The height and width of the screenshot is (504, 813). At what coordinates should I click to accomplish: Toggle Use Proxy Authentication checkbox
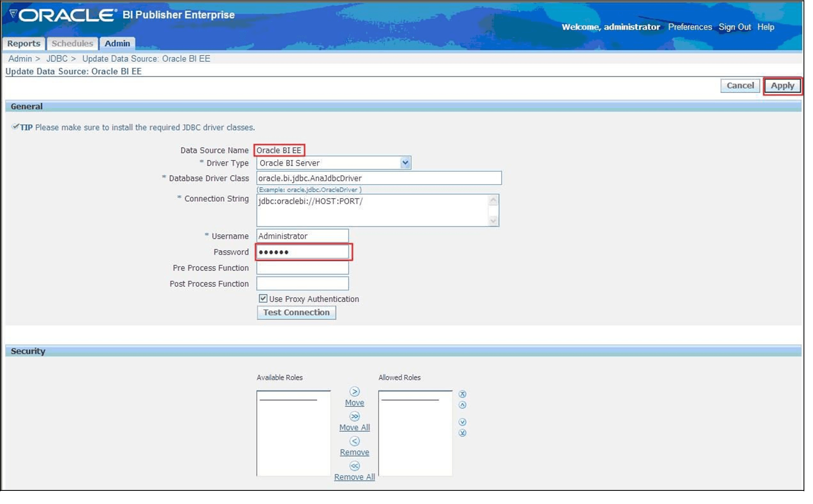pyautogui.click(x=263, y=299)
